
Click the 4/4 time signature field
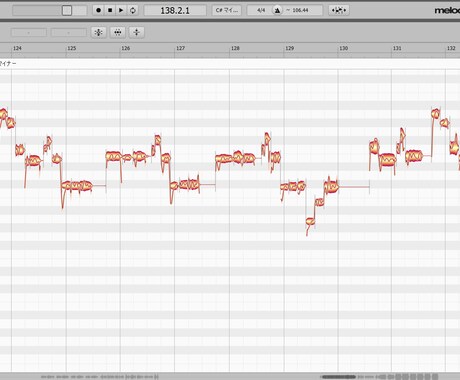tap(261, 10)
